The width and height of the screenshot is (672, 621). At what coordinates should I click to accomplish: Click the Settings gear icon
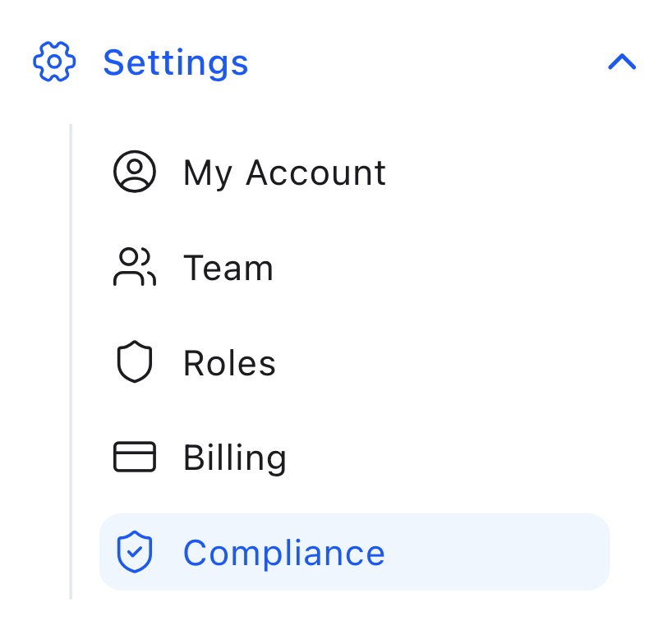[53, 62]
